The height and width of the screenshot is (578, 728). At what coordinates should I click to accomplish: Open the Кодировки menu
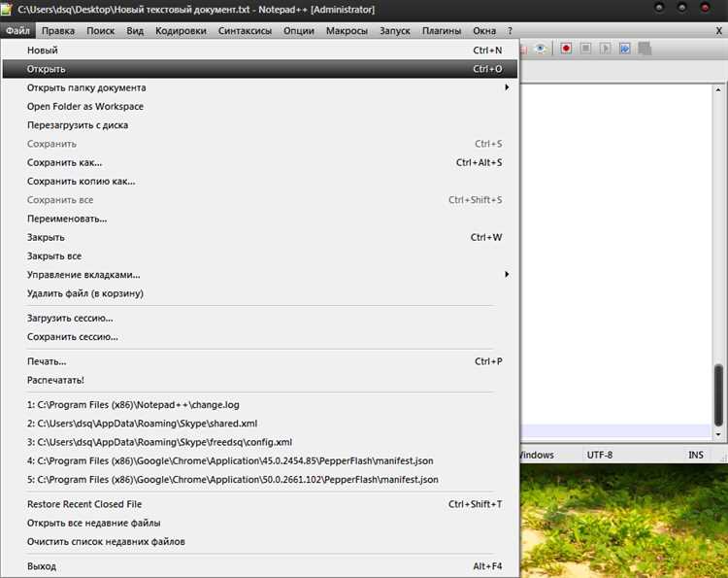[x=181, y=31]
